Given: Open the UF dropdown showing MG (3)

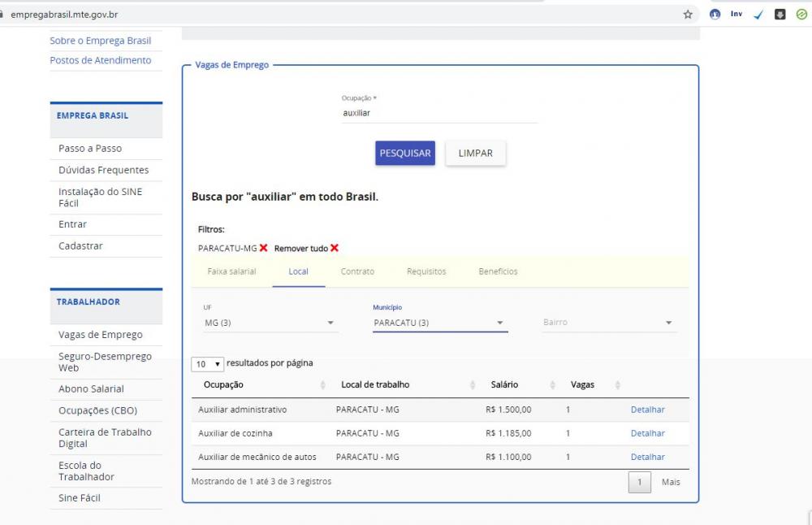Looking at the screenshot, I should (x=270, y=323).
